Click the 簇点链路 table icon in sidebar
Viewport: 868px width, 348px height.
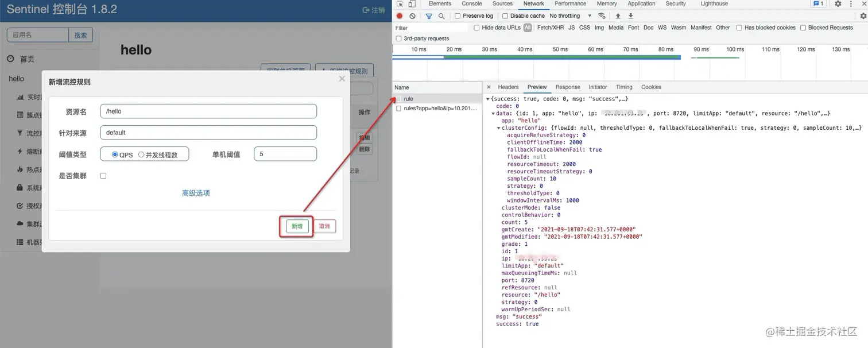click(x=20, y=115)
